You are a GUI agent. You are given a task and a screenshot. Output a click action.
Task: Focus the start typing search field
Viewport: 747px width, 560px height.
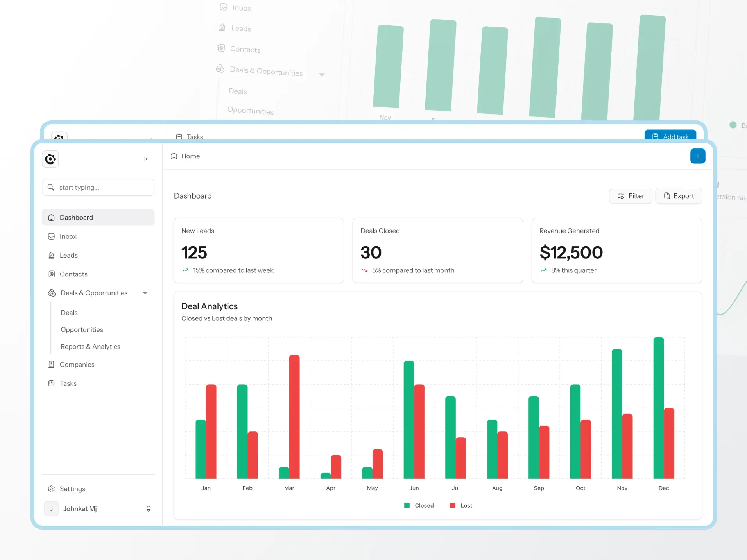tap(98, 188)
